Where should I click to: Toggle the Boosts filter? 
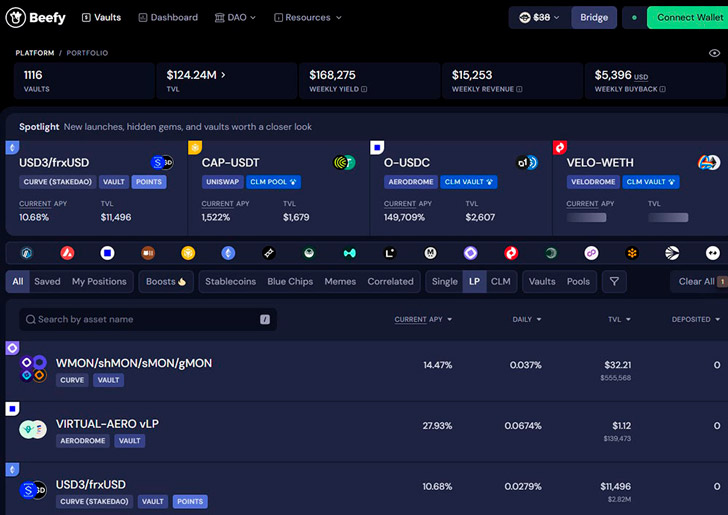coord(166,281)
